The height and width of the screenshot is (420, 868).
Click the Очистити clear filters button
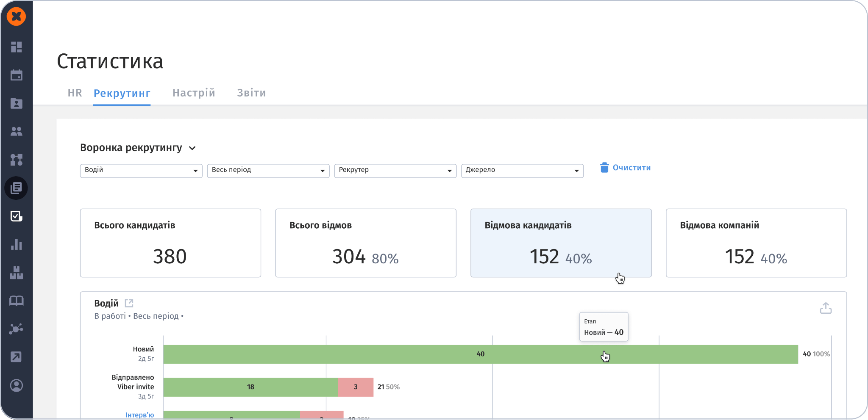click(626, 168)
